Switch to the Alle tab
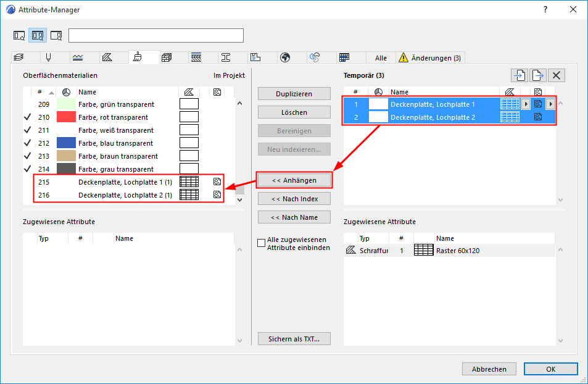 point(381,58)
